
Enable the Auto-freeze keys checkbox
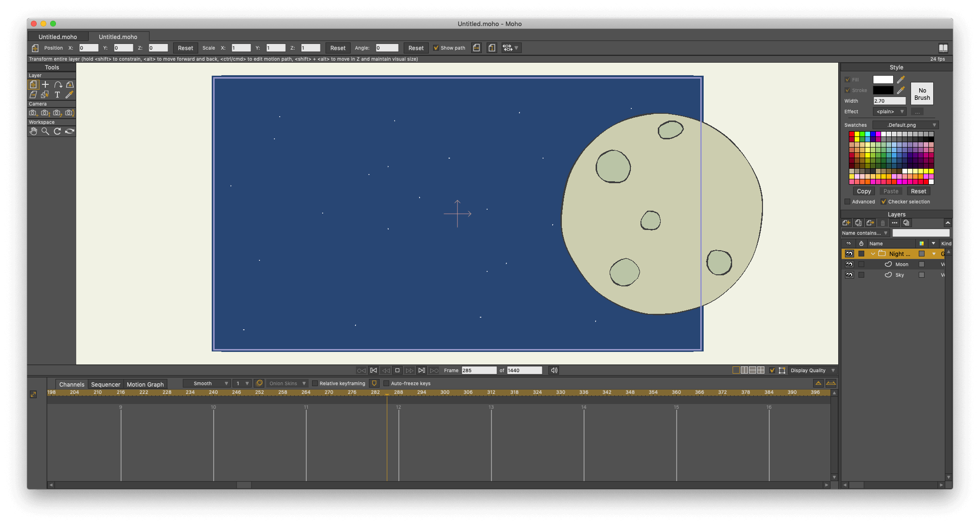(387, 383)
